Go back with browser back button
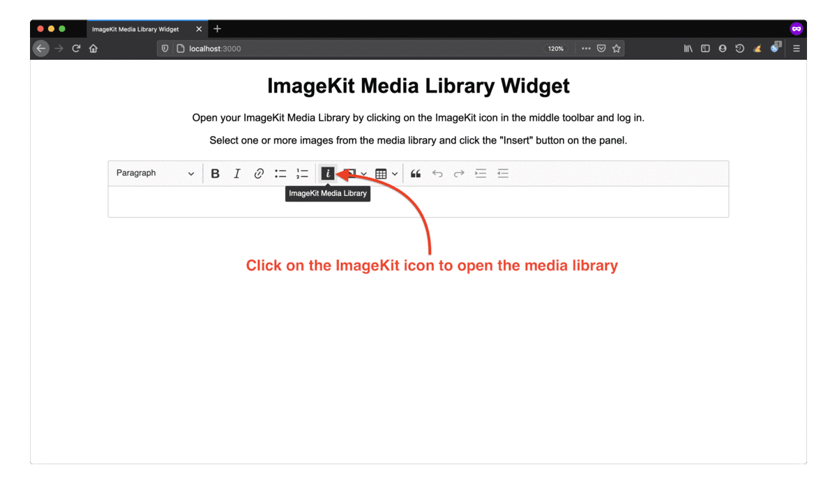Viewport: 837px width, 504px height. [41, 49]
